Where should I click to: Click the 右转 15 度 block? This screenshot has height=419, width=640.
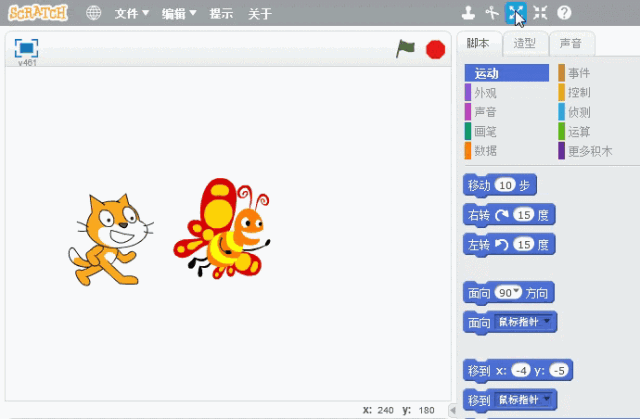(x=509, y=215)
